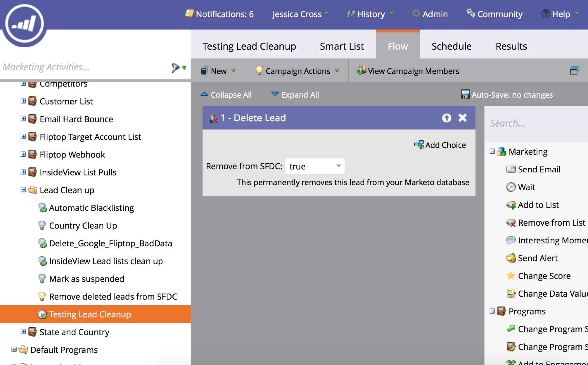Image resolution: width=588 pixels, height=365 pixels.
Task: Click Collapse All
Action: click(226, 95)
